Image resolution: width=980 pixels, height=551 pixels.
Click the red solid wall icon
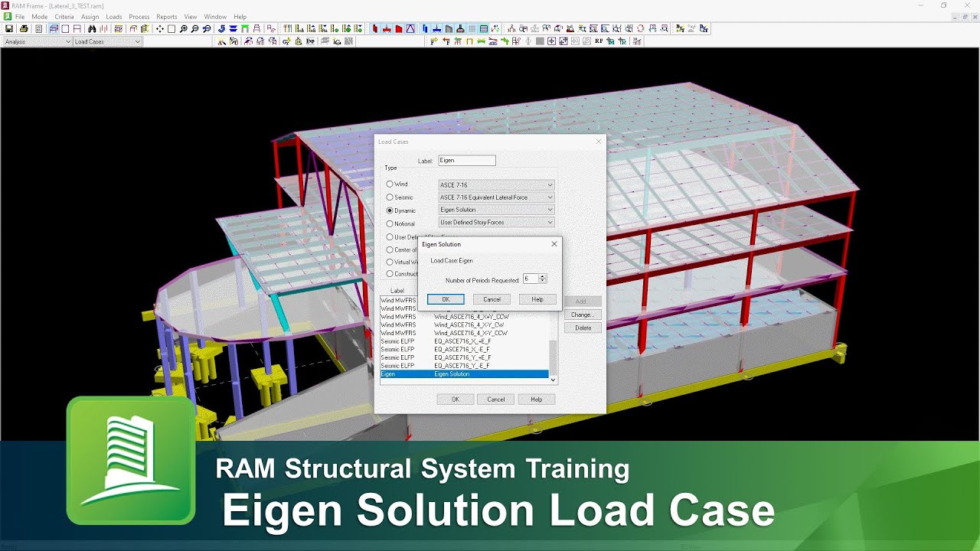pyautogui.click(x=399, y=28)
